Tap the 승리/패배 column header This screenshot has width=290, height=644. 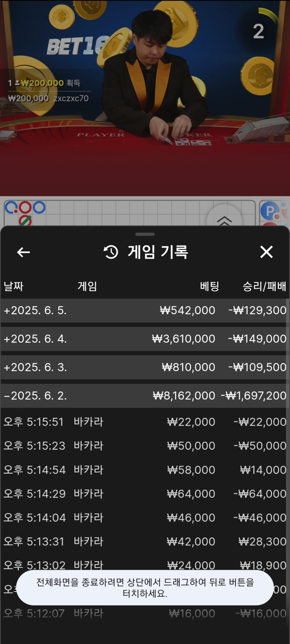click(264, 286)
